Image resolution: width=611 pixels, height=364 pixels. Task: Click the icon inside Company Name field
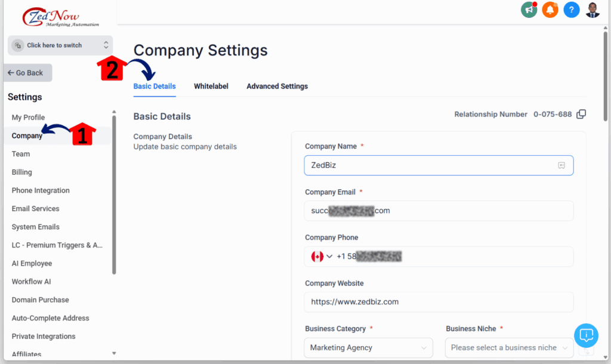[x=561, y=165]
